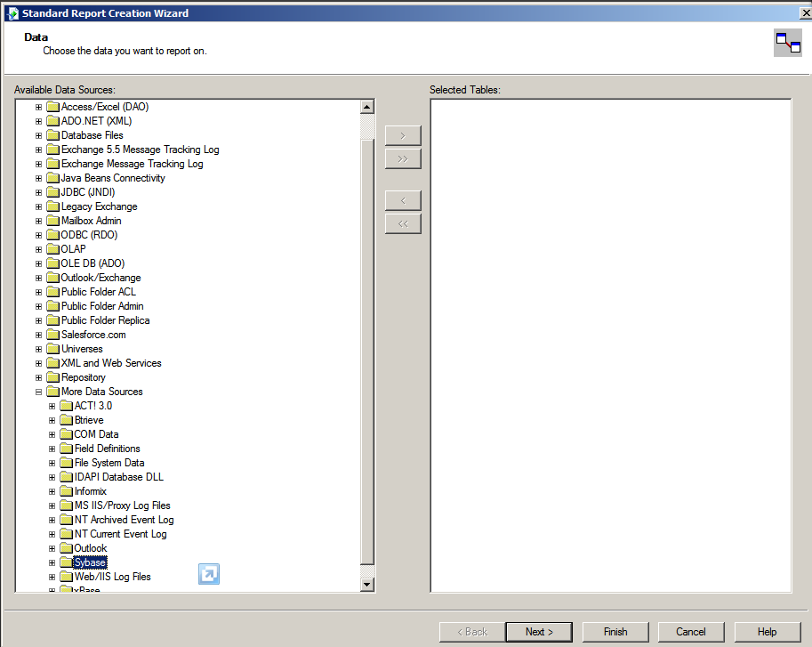The height and width of the screenshot is (647, 812).
Task: Click the Java Beans Connectivity folder icon
Action: pyautogui.click(x=52, y=178)
